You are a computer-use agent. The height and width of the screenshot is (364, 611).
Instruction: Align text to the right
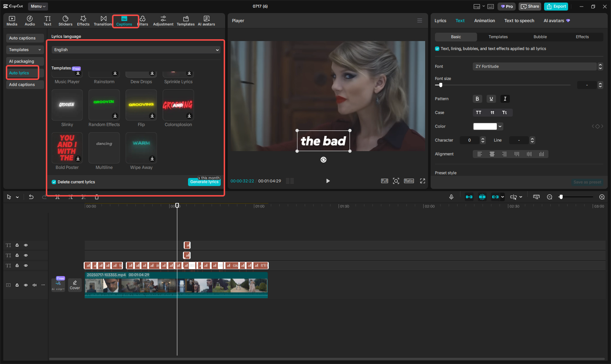point(504,154)
